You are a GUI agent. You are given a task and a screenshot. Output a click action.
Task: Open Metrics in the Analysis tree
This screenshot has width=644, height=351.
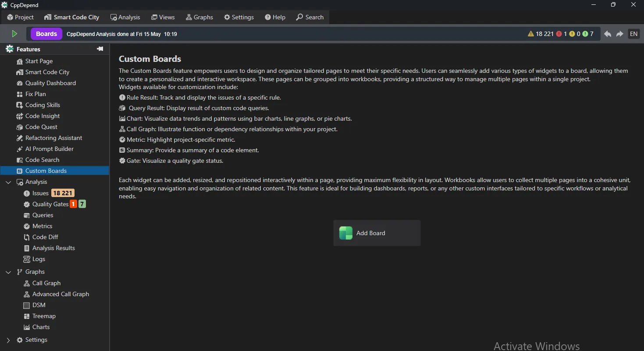click(x=42, y=226)
